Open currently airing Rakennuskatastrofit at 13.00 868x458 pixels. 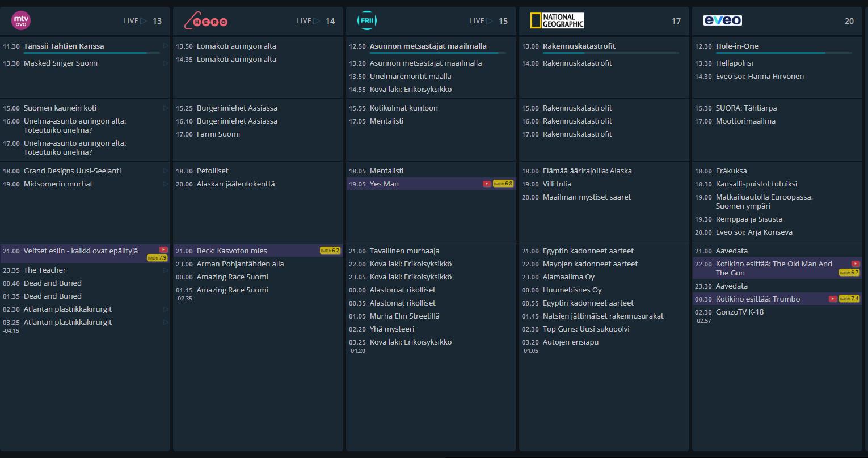coord(579,46)
